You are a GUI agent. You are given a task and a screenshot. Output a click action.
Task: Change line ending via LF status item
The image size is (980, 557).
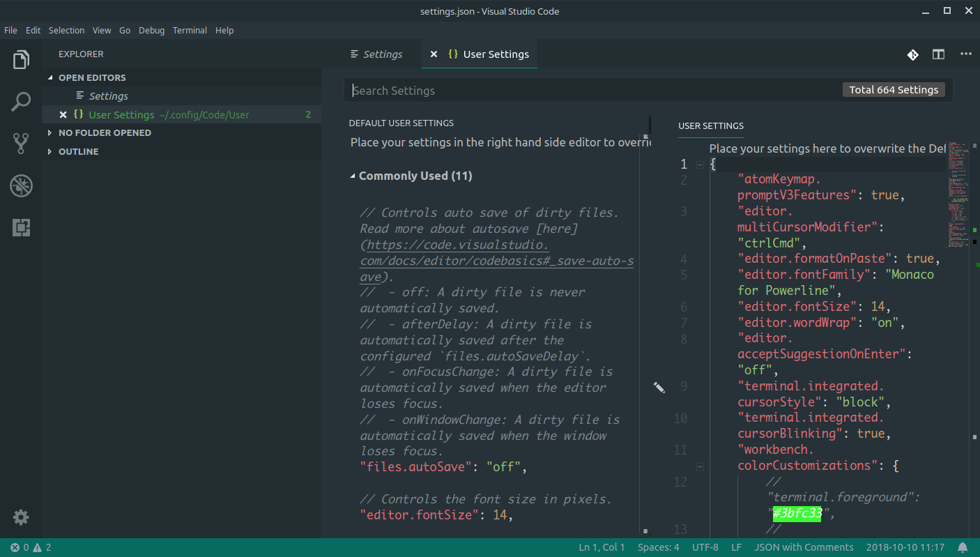coord(736,547)
